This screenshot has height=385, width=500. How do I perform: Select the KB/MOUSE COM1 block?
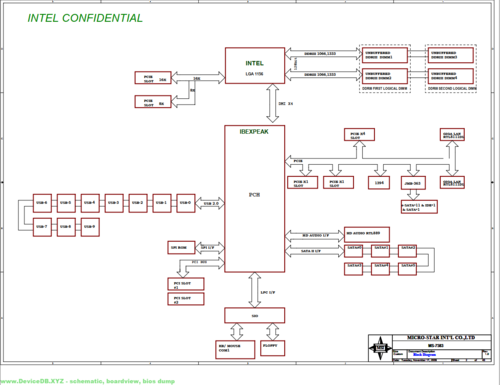pos(235,349)
